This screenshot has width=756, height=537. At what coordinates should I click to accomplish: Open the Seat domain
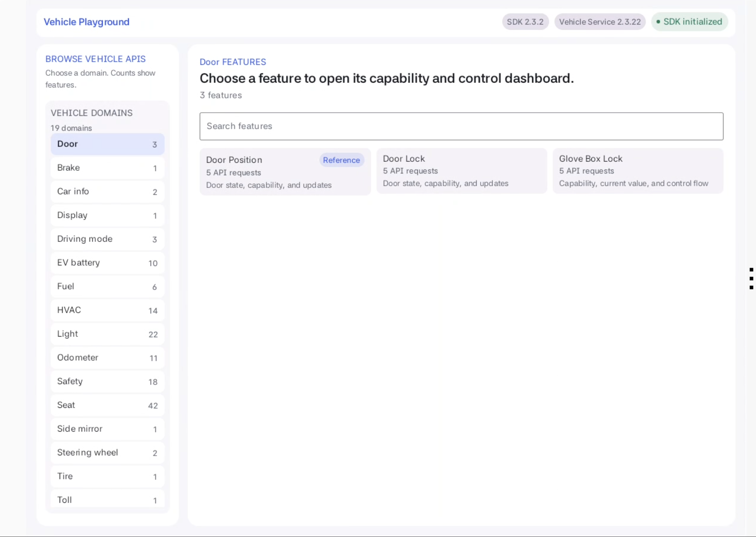107,405
